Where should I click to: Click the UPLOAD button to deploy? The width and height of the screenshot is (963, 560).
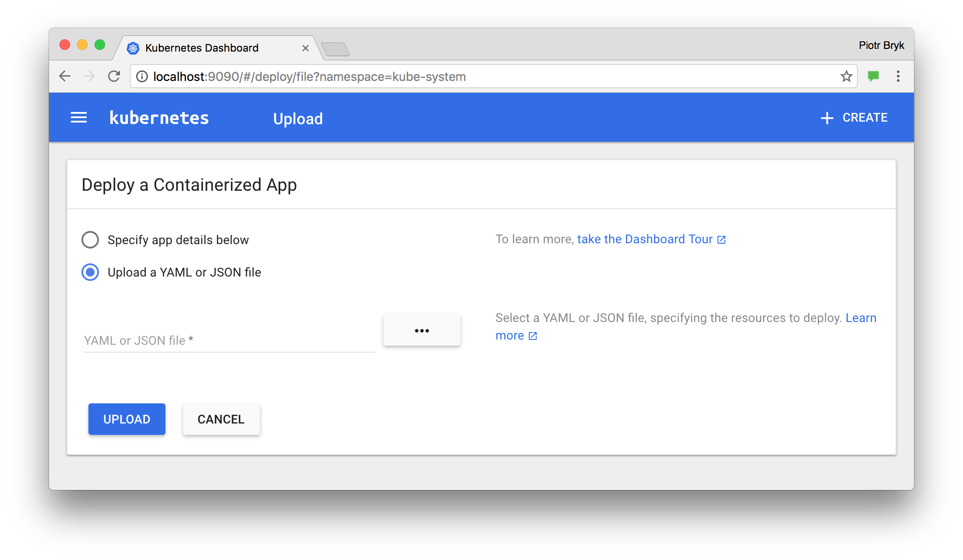click(x=127, y=419)
